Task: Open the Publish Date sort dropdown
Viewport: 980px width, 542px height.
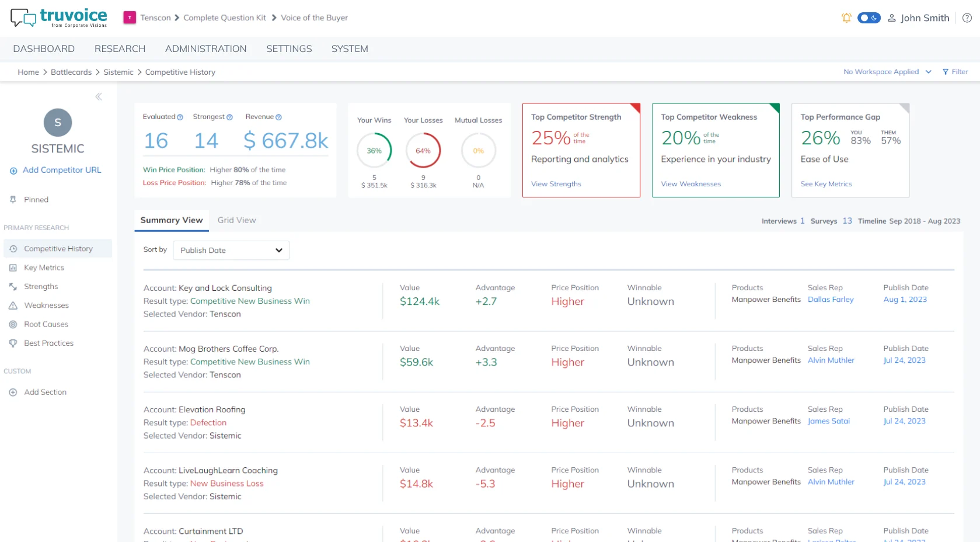Action: (x=231, y=251)
